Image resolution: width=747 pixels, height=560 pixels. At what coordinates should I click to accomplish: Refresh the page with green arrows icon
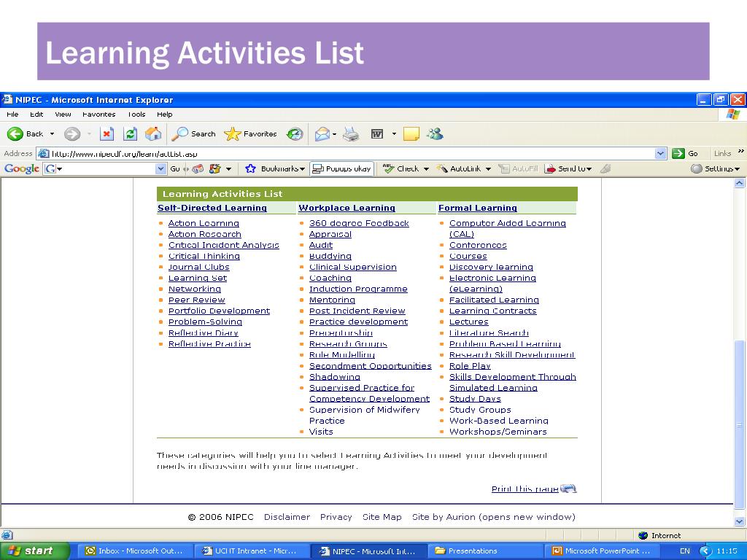(130, 134)
